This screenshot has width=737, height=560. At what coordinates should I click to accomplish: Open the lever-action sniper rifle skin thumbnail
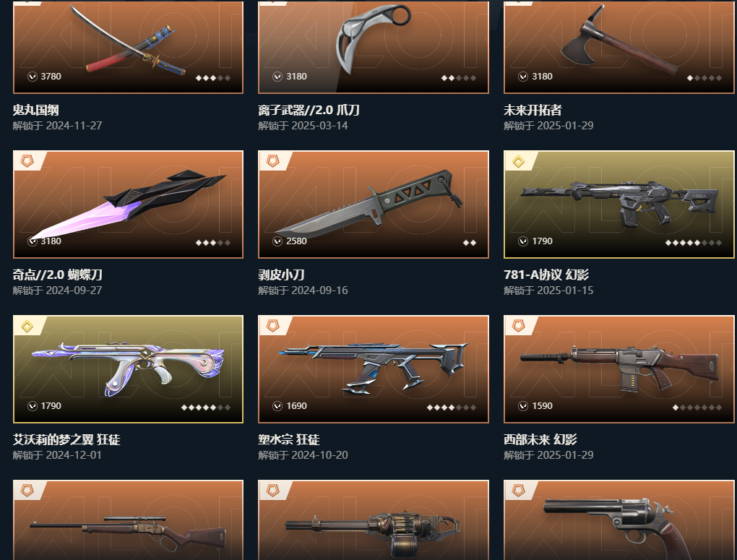click(128, 520)
